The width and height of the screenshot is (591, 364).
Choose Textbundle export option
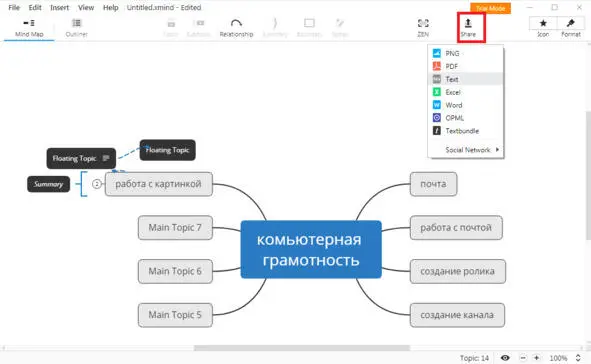tap(465, 131)
